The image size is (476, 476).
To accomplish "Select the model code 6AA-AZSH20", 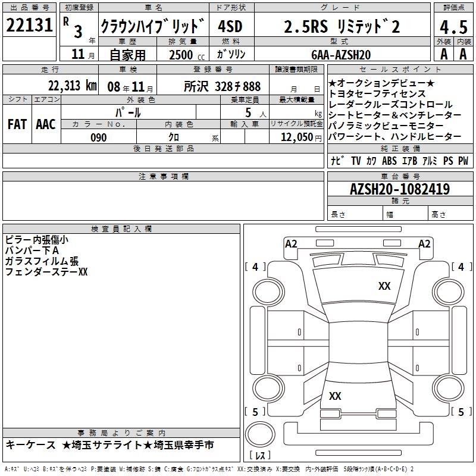I will click(x=341, y=54).
